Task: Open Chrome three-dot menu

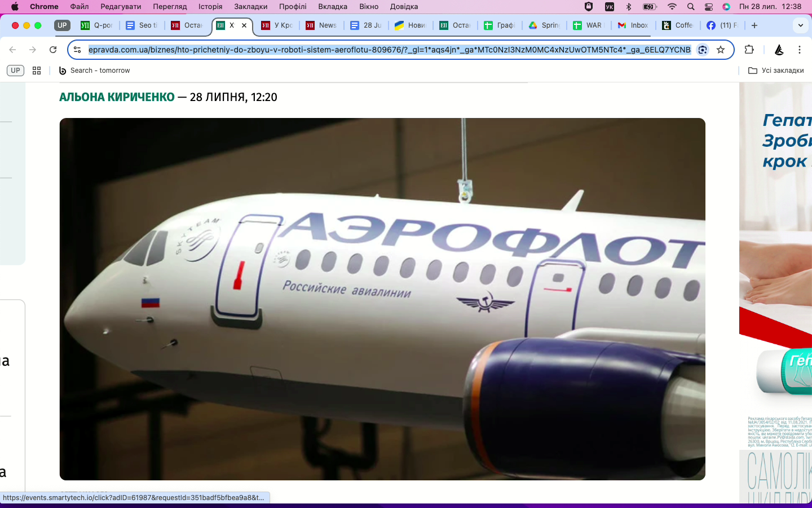Action: coord(799,50)
